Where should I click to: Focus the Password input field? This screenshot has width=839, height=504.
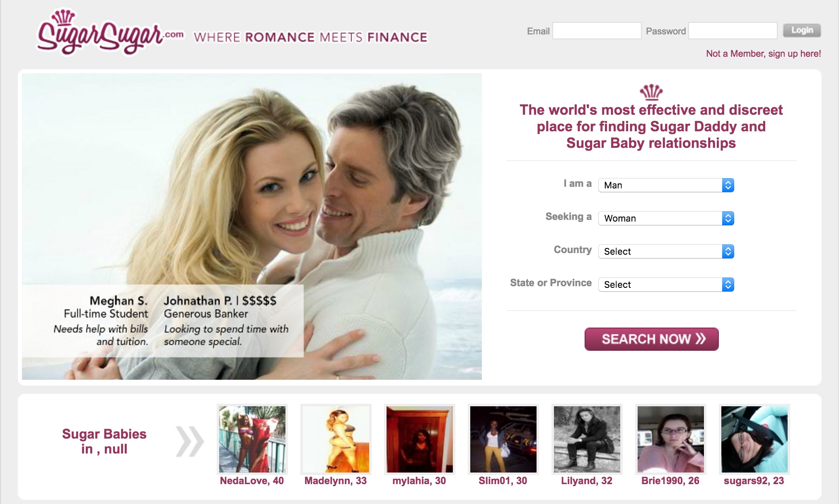coord(733,31)
